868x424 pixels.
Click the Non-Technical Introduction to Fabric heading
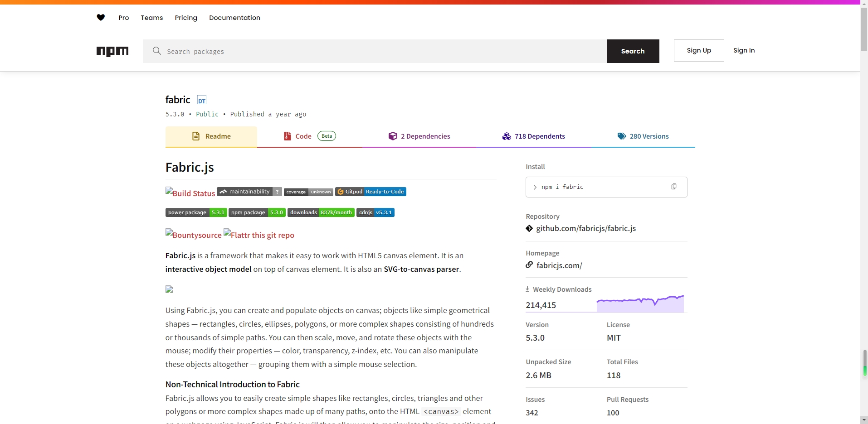[x=233, y=384]
